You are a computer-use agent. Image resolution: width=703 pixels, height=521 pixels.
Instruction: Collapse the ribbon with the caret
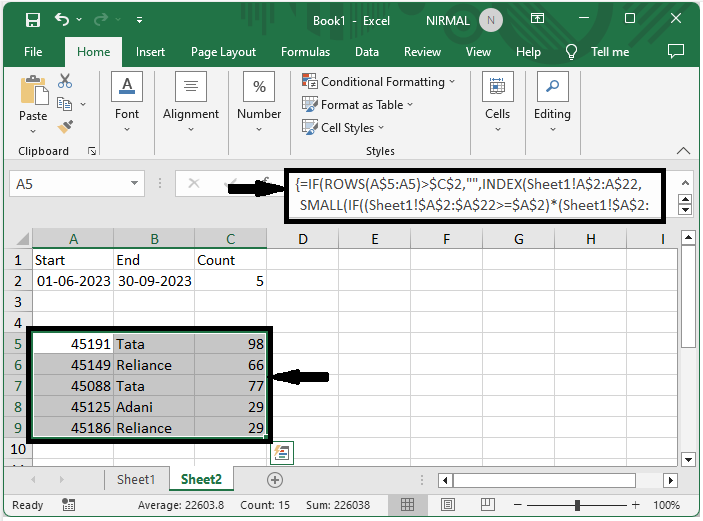683,151
